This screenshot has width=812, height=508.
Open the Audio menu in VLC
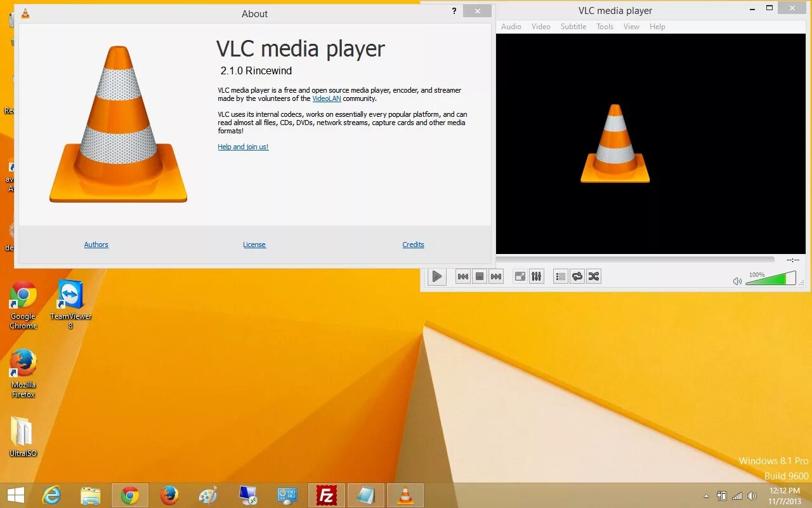[x=511, y=27]
